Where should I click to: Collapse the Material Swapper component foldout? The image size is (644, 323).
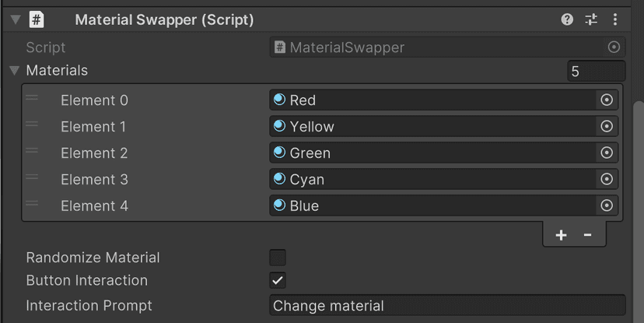click(15, 19)
